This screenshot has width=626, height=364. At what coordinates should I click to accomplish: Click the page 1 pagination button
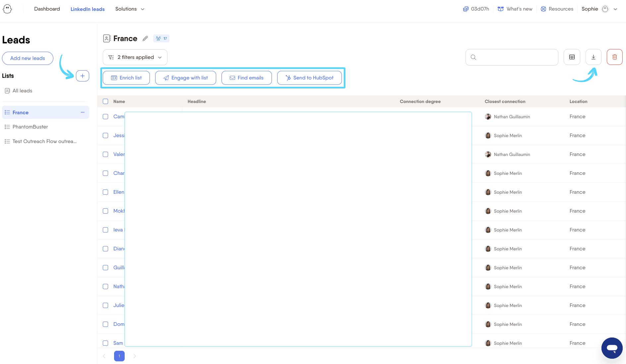coord(119,356)
